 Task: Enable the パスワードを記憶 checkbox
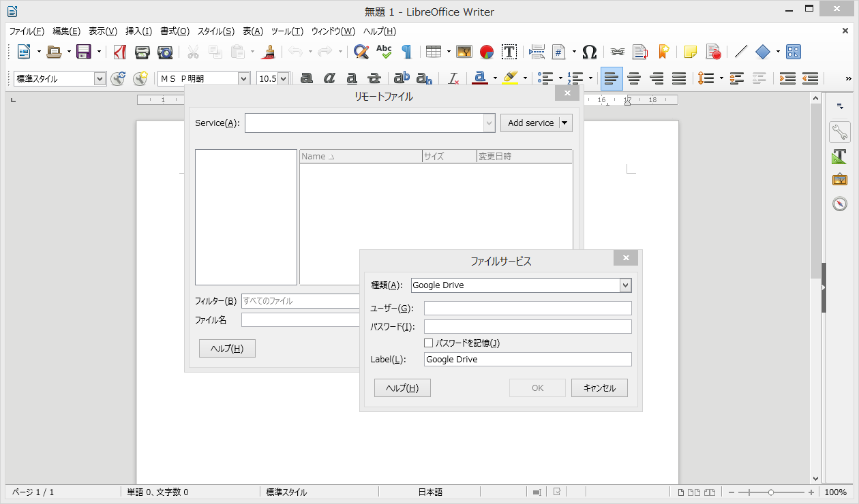(x=429, y=343)
